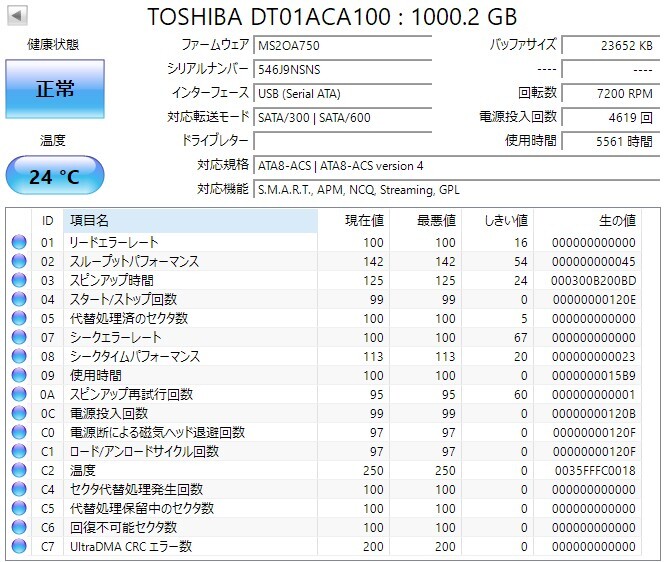The width and height of the screenshot is (664, 562).
Task: Click the 使用時間 5561 時間 field
Action: point(611,141)
